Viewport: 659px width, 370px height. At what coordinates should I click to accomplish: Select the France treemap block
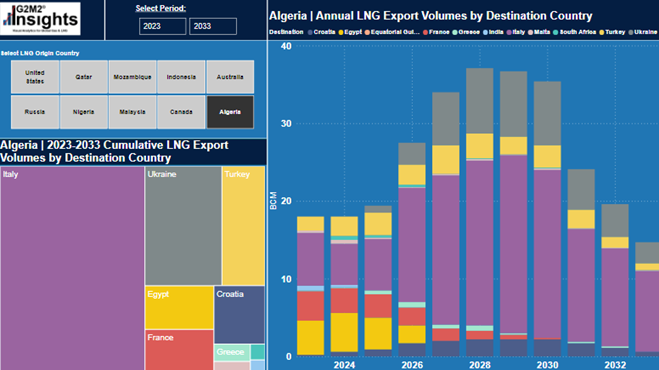(179, 350)
